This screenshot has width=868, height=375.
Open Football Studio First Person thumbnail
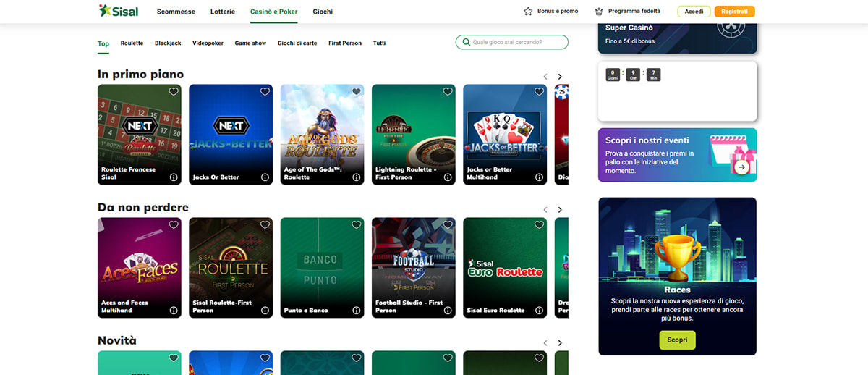[413, 268]
